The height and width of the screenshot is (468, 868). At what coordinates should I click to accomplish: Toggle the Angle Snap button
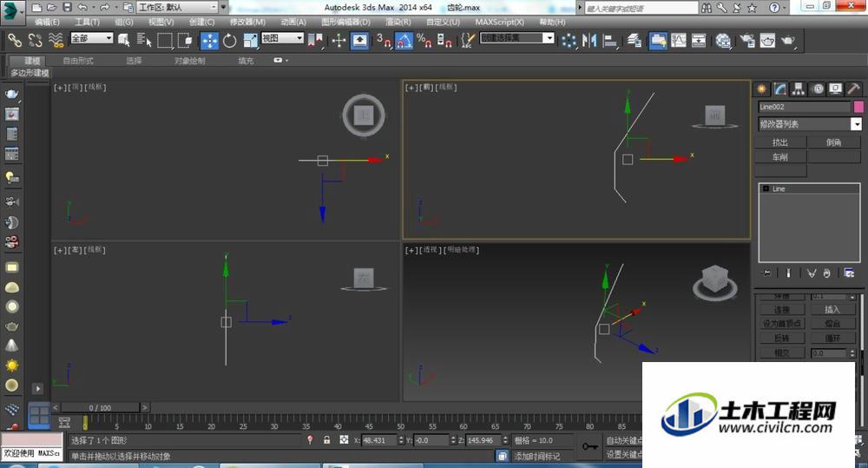click(404, 41)
